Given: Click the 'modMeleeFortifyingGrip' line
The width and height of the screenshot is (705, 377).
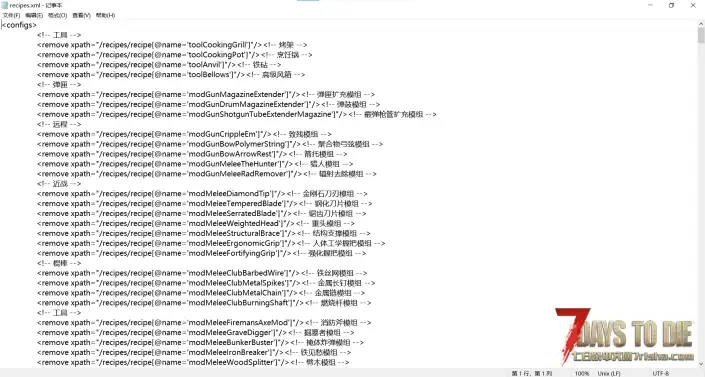Looking at the screenshot, I should click(201, 253).
